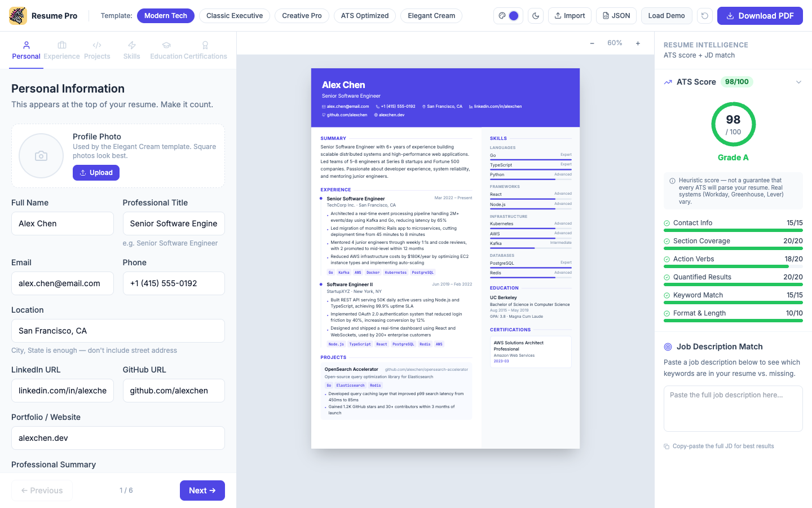
Task: Click the Resume Pro logo icon
Action: [x=18, y=16]
